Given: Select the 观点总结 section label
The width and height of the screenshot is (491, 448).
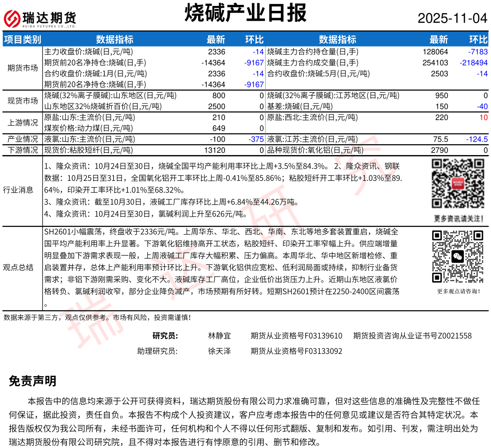Looking at the screenshot, I should (x=18, y=267).
